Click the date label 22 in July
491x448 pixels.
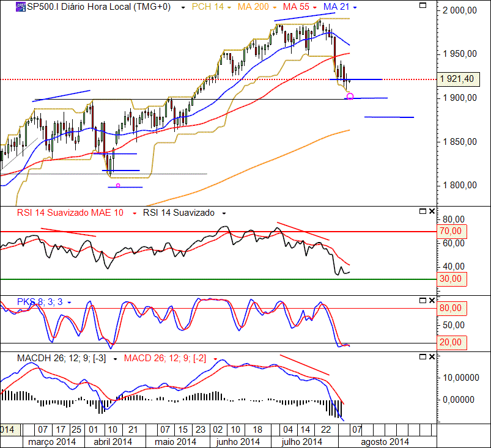326,430
